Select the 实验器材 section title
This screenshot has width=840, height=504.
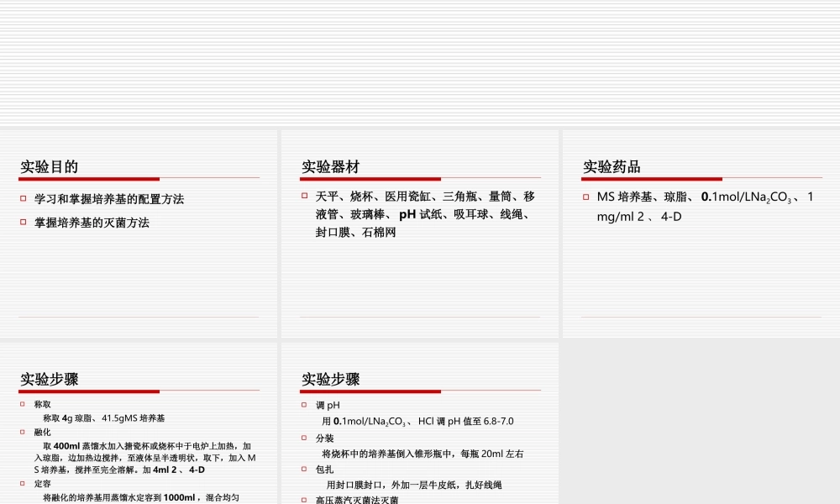coord(329,166)
